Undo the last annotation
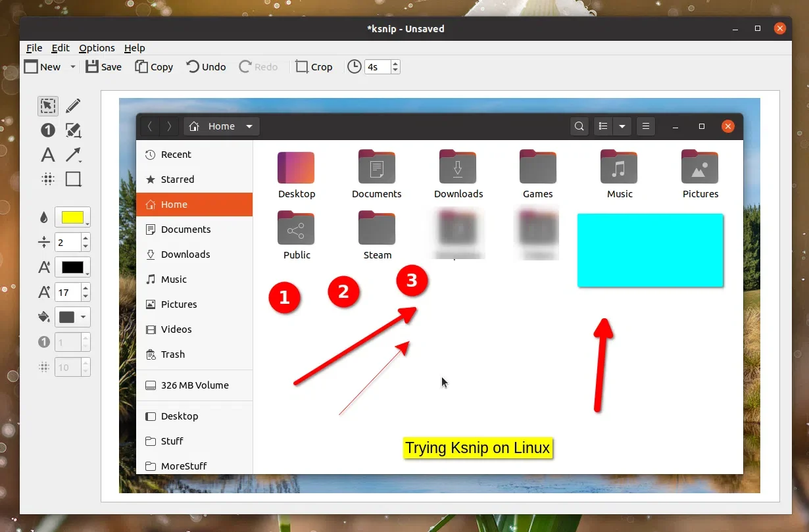 pos(206,66)
